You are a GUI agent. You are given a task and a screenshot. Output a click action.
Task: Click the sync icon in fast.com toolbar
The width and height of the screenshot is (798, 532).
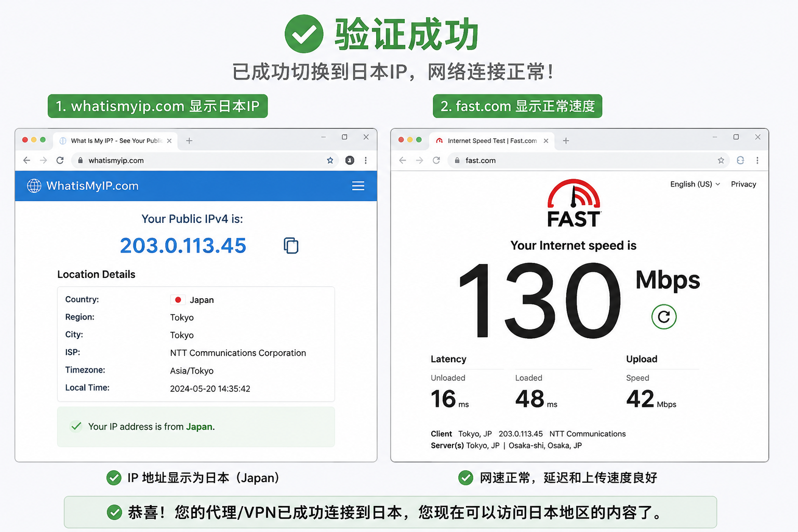(740, 161)
